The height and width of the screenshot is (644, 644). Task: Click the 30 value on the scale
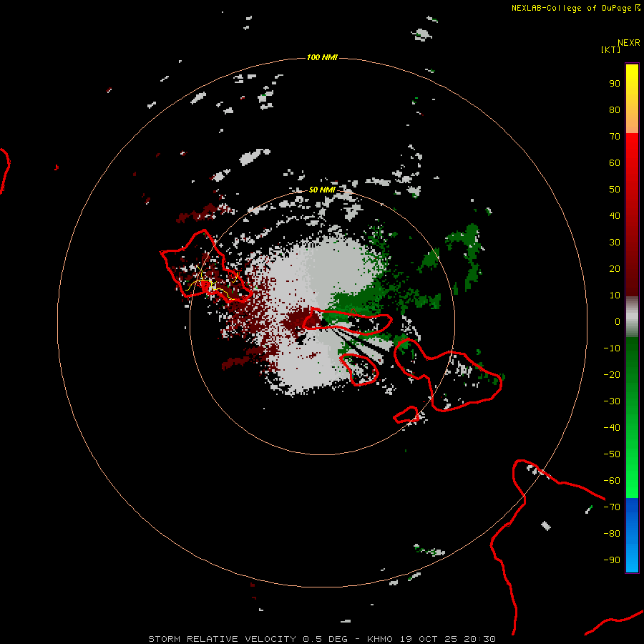[x=615, y=243]
